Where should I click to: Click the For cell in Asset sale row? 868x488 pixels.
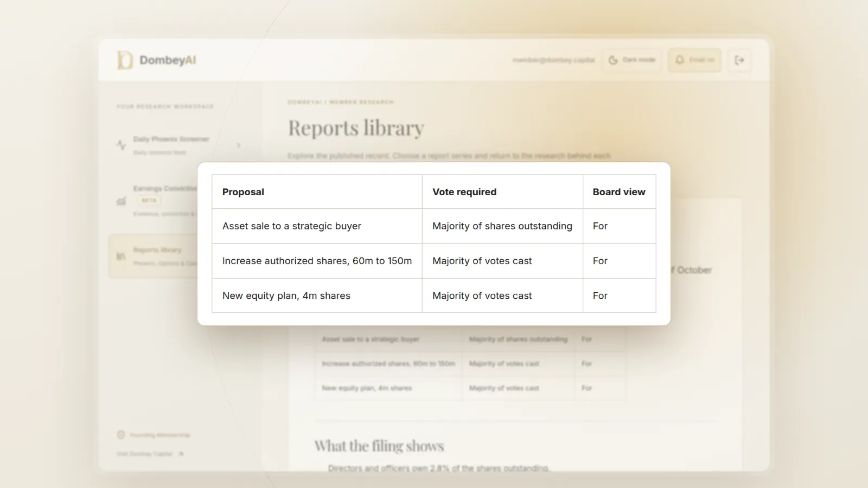pos(620,226)
